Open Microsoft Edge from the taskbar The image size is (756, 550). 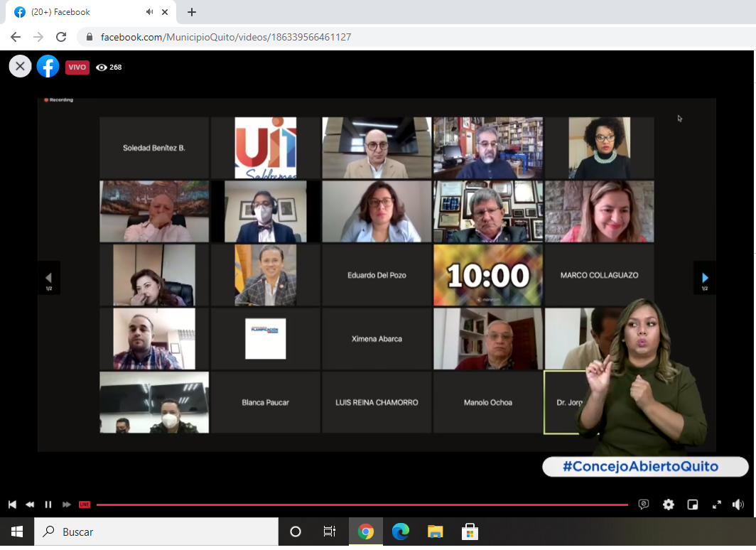pyautogui.click(x=401, y=532)
